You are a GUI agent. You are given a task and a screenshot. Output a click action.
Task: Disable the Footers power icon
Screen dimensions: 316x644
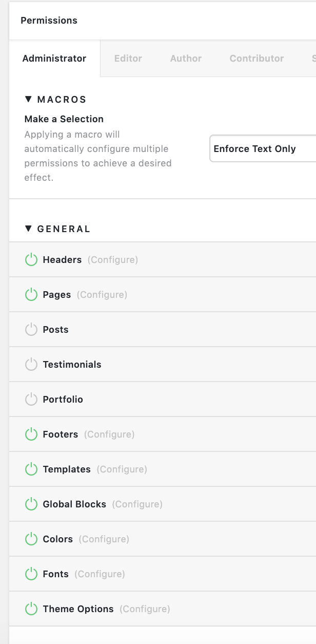[31, 434]
